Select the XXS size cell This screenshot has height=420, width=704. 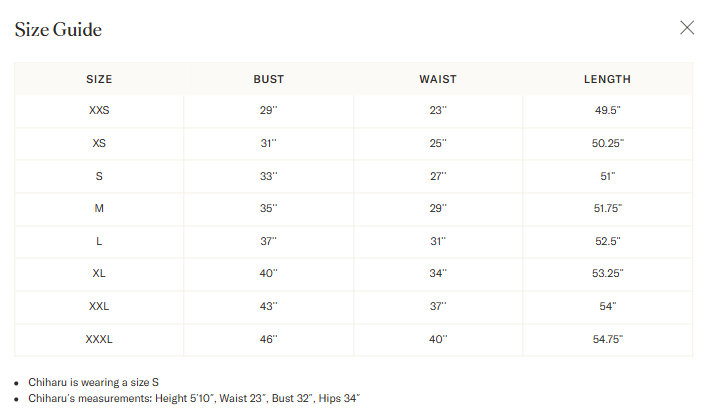(x=99, y=111)
